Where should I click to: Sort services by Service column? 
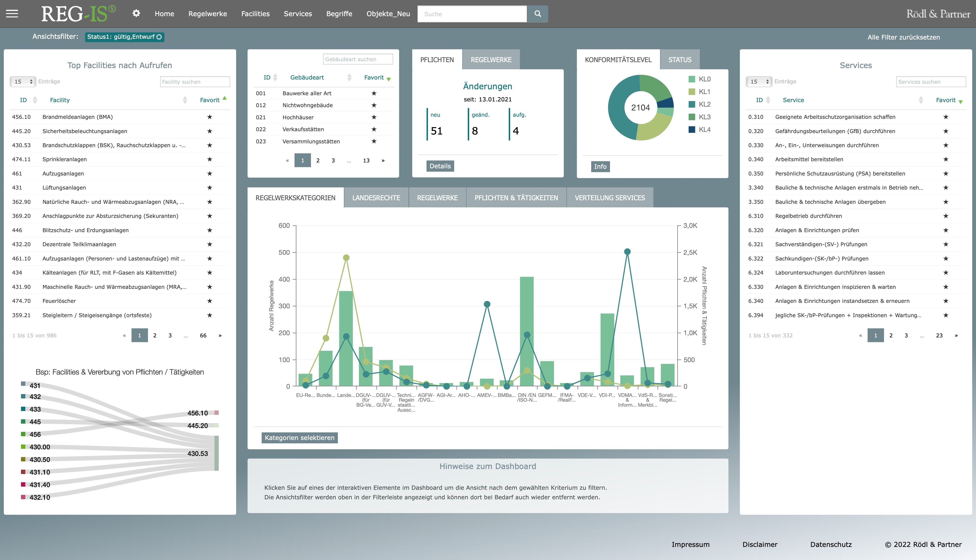click(793, 100)
